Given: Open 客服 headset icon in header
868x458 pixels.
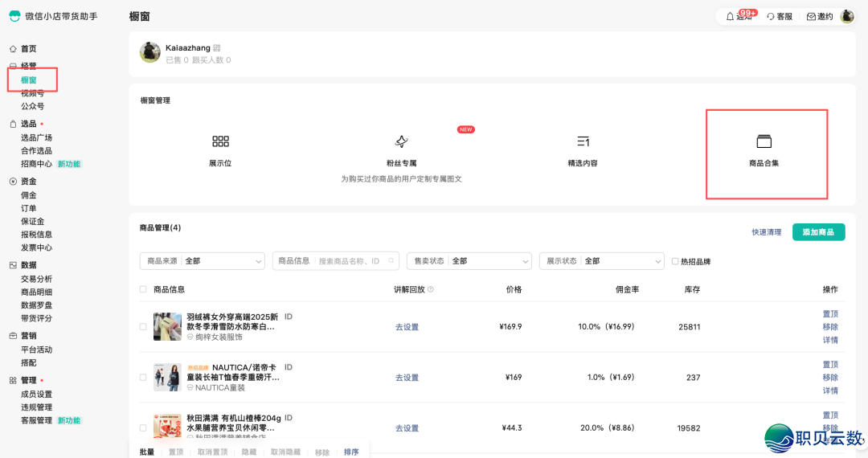Looking at the screenshot, I should coord(771,16).
